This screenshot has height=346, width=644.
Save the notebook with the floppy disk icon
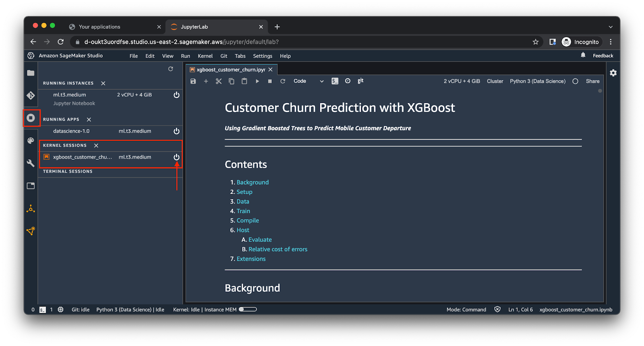pos(193,81)
